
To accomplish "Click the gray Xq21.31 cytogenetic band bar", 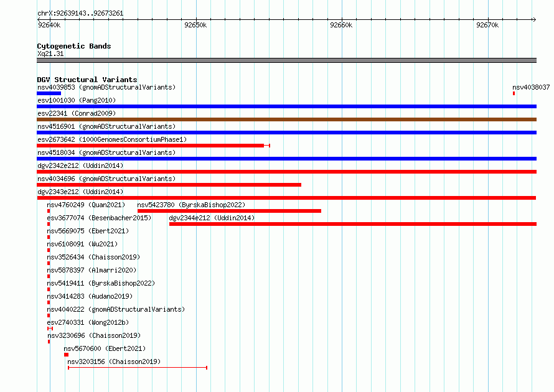I will [x=286, y=60].
